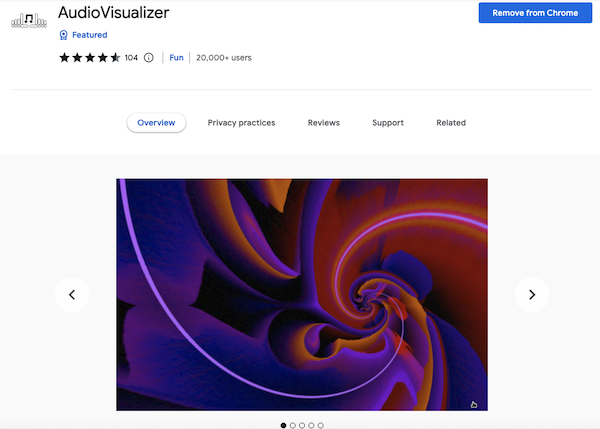Select the fourth carousel dot
Viewport: 600px width, 429px height.
pyautogui.click(x=311, y=425)
